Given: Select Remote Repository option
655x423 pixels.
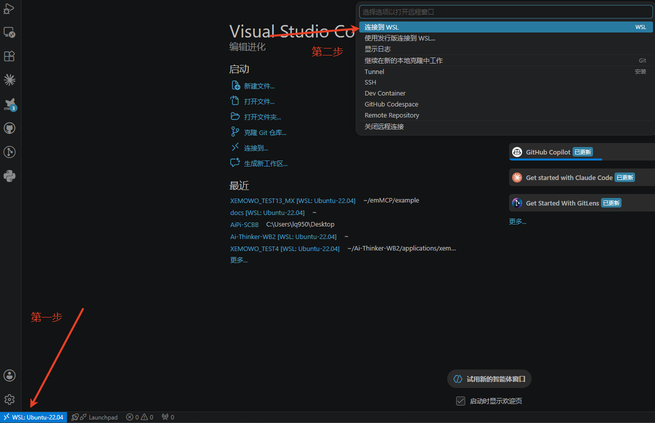Looking at the screenshot, I should 505,115.
